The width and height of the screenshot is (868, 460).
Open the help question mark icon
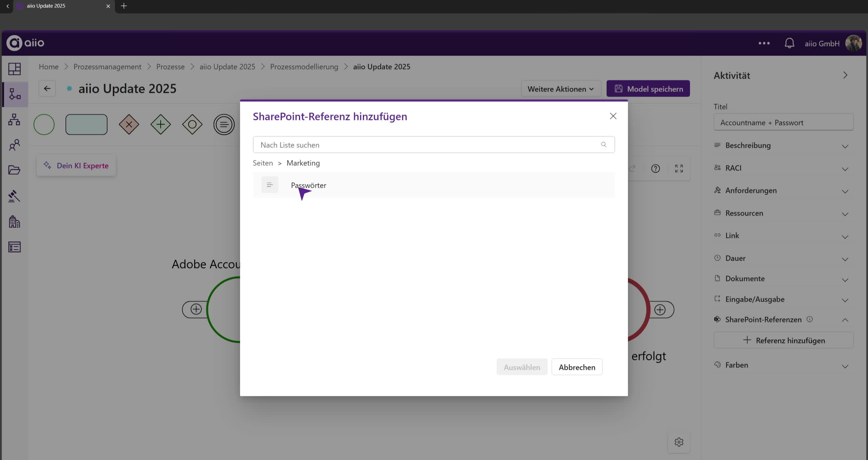click(x=655, y=168)
